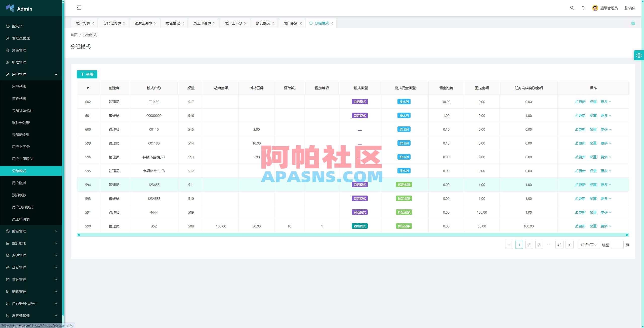Expand the 系统管理 menu section
Viewport: 644px width, 328px height.
pos(19,255)
